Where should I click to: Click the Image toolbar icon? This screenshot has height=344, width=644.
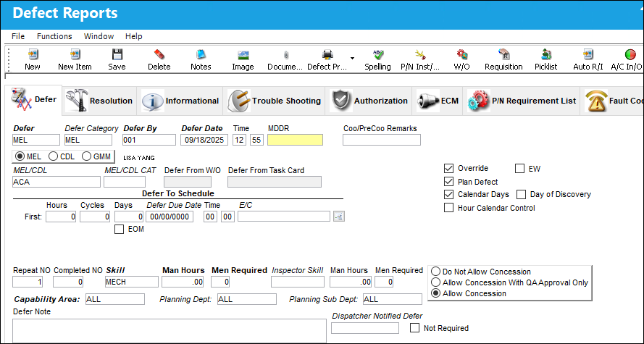point(243,54)
